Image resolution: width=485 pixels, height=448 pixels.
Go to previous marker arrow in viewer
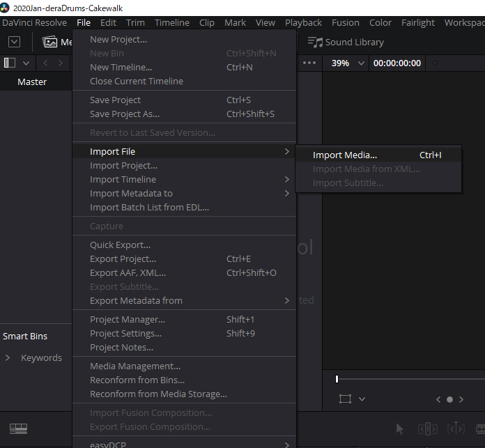438,399
